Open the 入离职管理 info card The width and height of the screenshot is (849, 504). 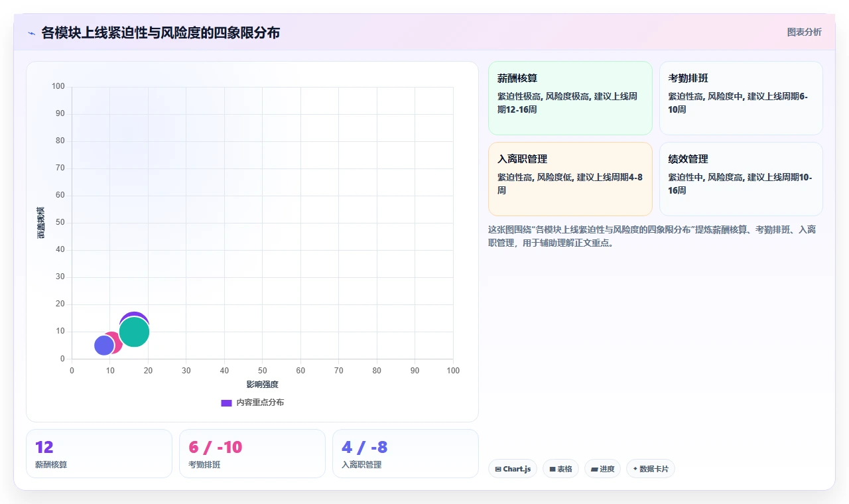click(x=570, y=179)
